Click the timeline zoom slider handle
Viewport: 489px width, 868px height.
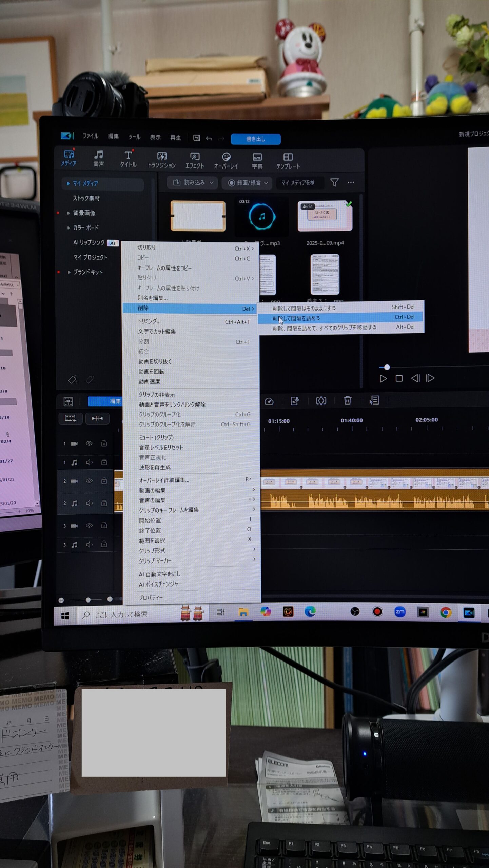88,600
